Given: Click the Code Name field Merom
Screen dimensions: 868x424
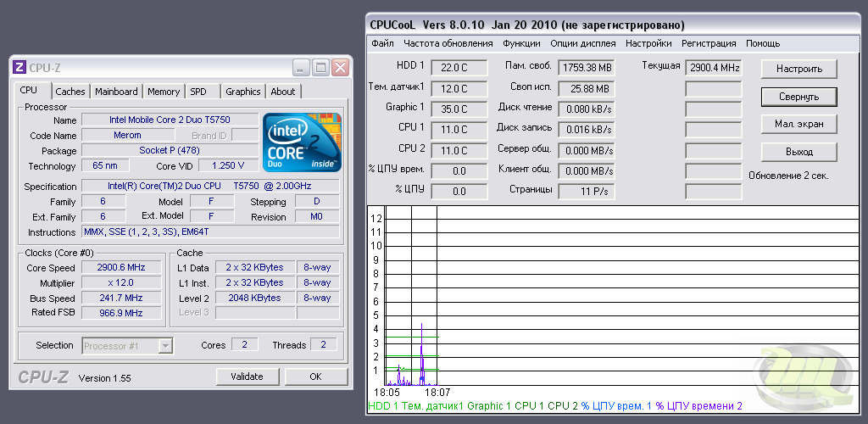Looking at the screenshot, I should 127,135.
